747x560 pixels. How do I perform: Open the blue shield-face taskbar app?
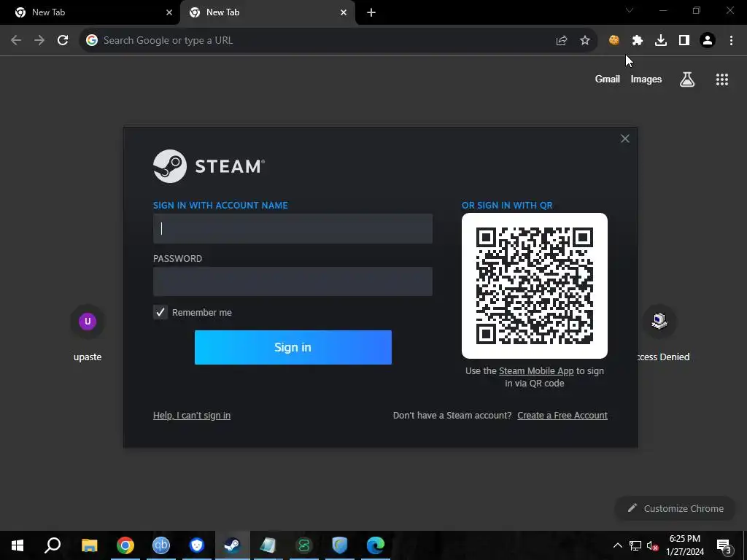click(197, 545)
